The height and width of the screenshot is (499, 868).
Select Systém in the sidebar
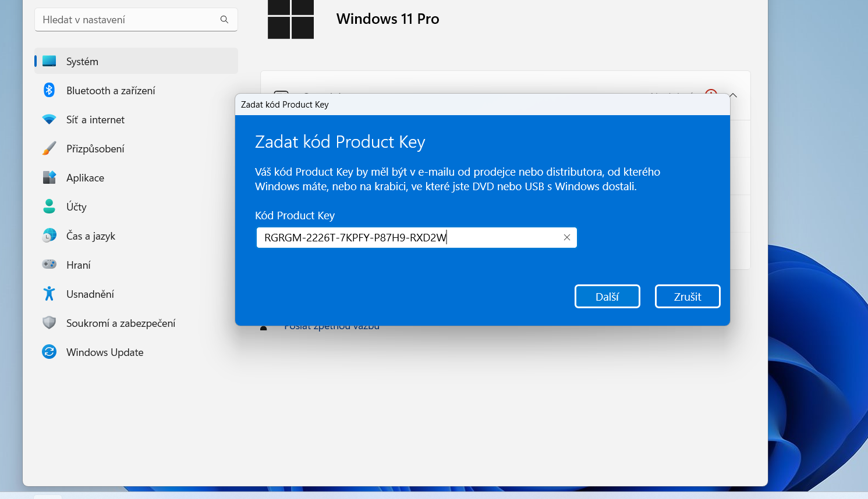[136, 61]
